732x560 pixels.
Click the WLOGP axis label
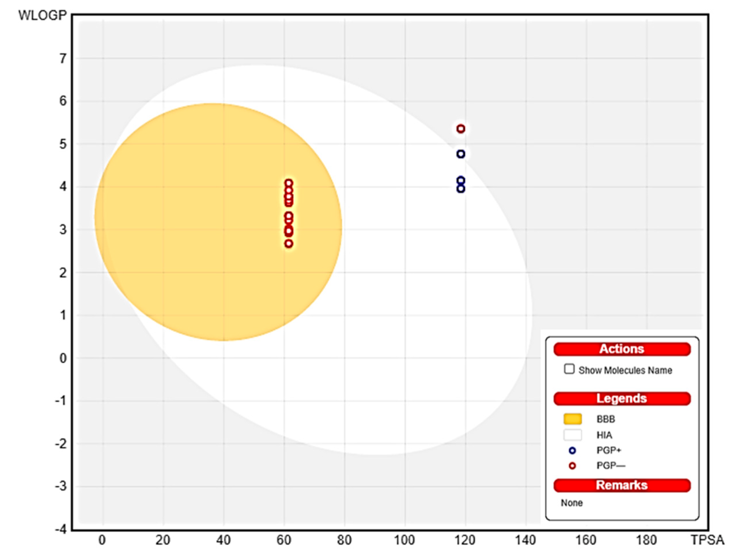point(42,15)
